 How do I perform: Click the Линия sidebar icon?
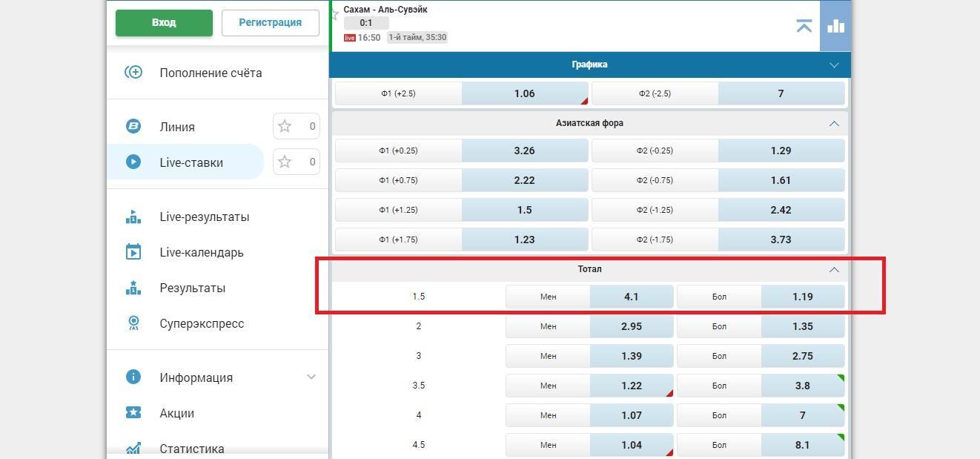(133, 126)
